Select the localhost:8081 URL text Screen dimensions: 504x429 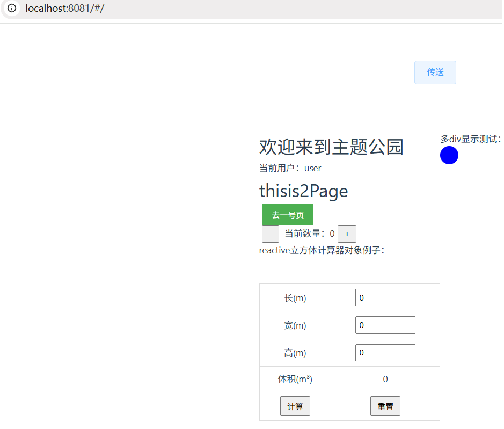coord(64,8)
